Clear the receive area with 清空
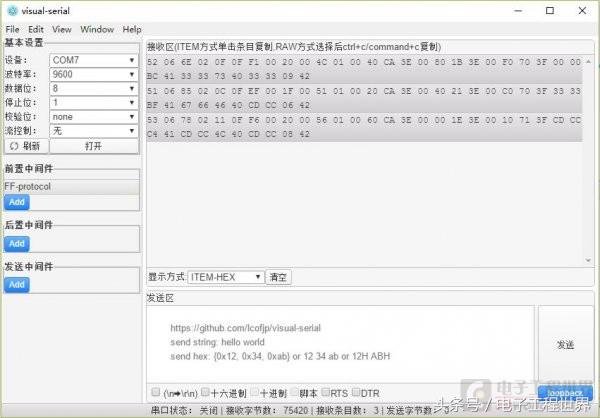600x418 pixels. (278, 277)
